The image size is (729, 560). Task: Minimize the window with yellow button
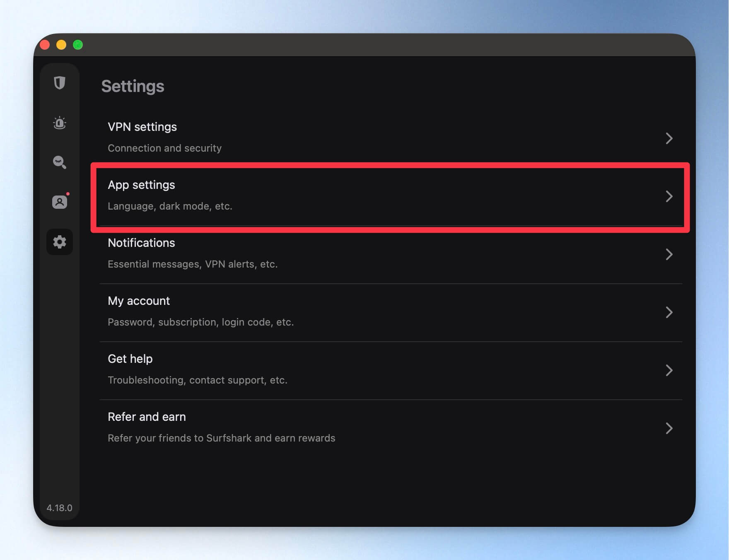click(x=61, y=45)
